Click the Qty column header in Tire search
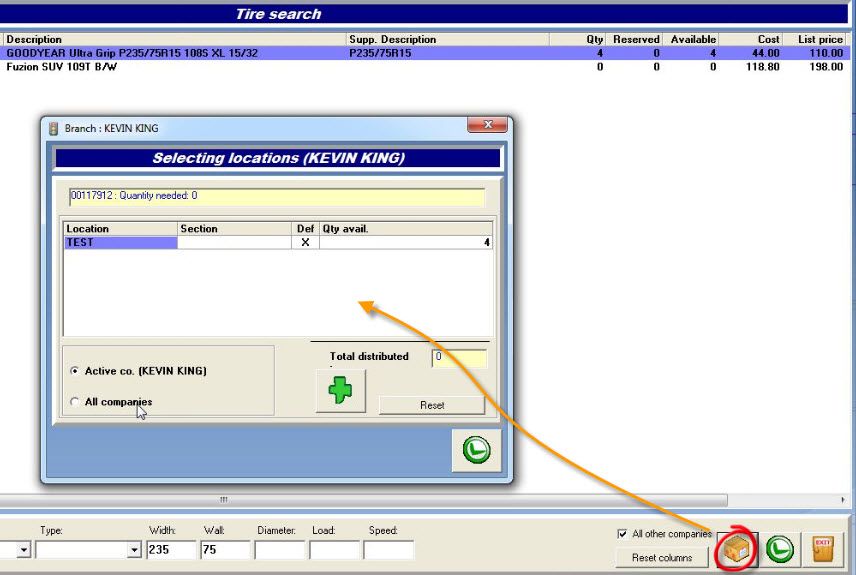The height and width of the screenshot is (575, 856). pyautogui.click(x=578, y=39)
